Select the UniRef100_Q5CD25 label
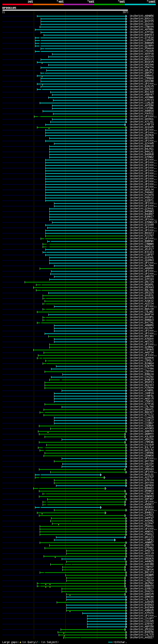 [x=142, y=293]
